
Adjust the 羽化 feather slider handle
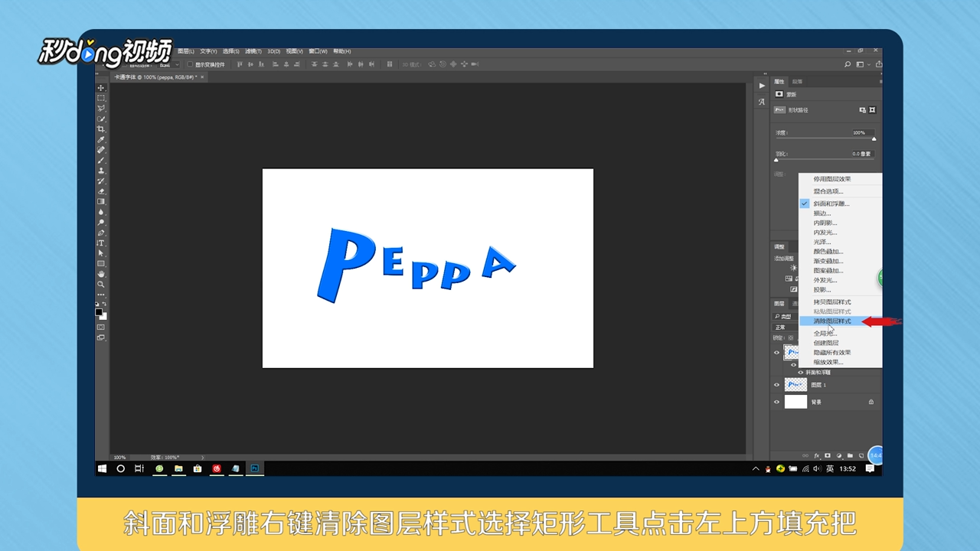pos(776,160)
